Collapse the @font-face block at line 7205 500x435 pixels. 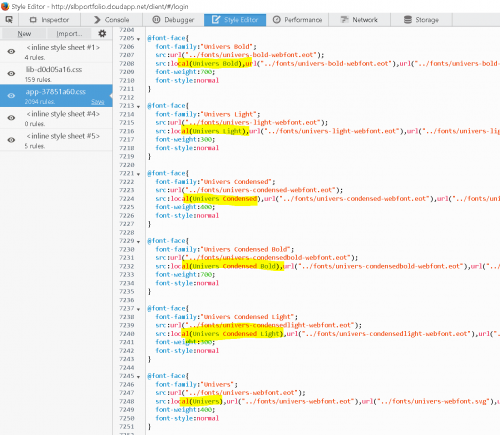pos(138,39)
